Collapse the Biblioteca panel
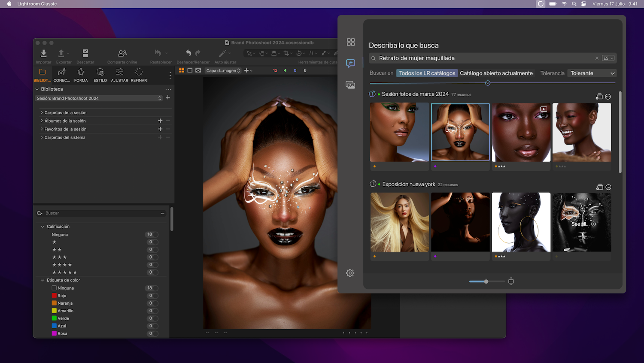The width and height of the screenshot is (644, 363). pyautogui.click(x=37, y=89)
